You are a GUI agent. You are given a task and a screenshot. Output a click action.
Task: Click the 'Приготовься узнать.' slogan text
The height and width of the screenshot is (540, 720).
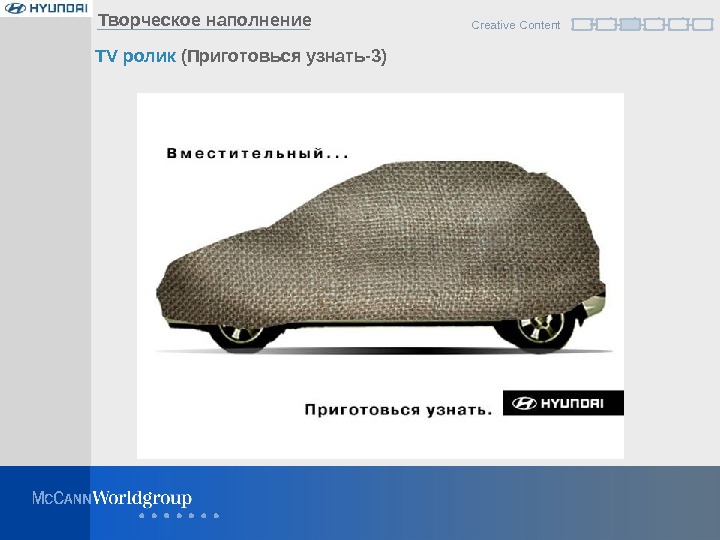click(398, 410)
